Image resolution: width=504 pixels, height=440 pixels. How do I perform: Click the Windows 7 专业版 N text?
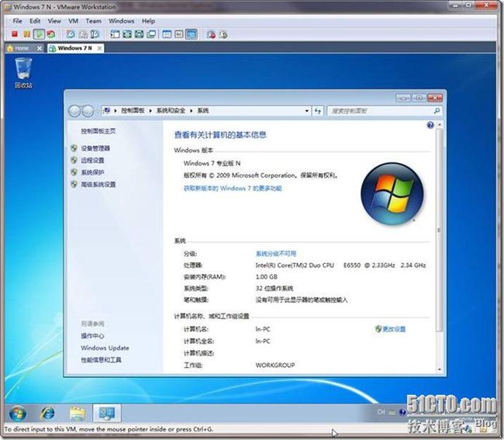[x=212, y=164]
